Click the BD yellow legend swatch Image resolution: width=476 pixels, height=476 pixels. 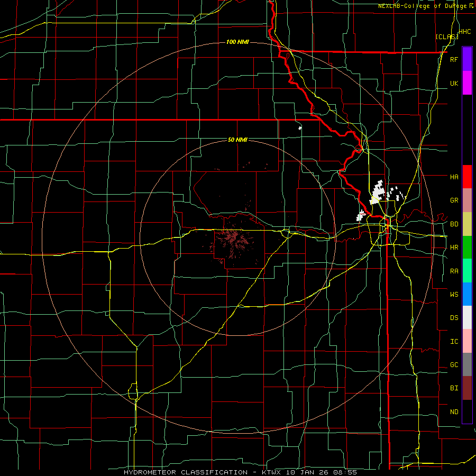point(467,224)
